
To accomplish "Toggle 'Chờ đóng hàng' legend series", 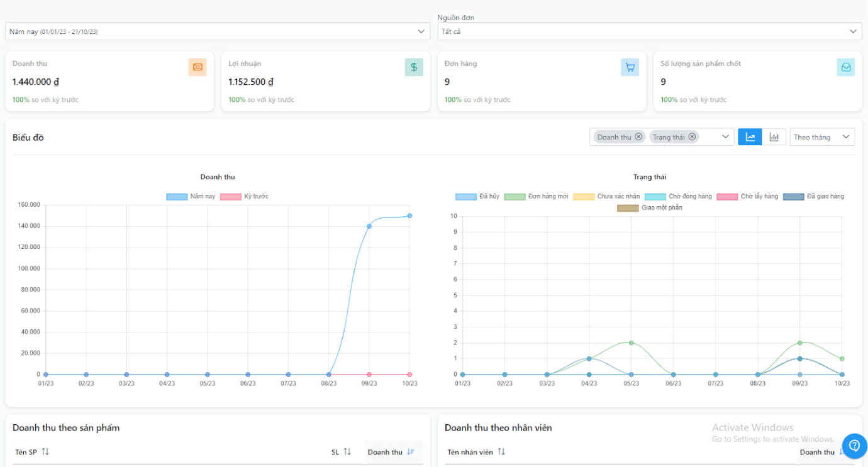I will point(678,197).
